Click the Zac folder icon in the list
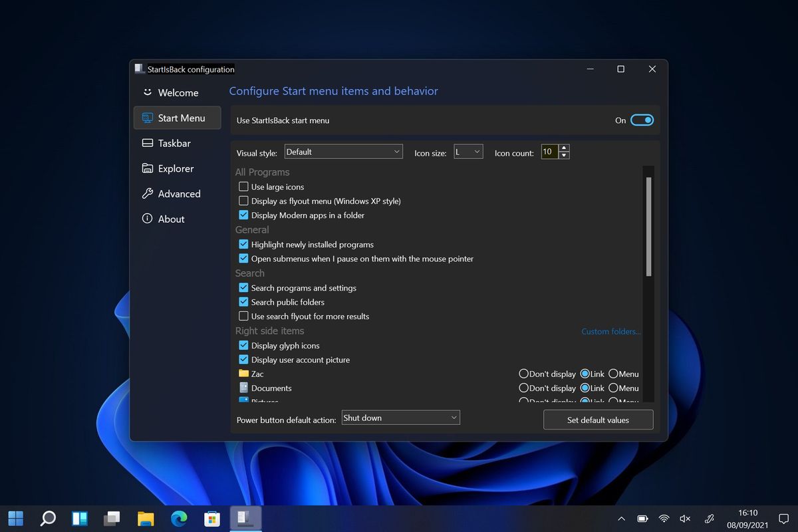 click(x=243, y=374)
